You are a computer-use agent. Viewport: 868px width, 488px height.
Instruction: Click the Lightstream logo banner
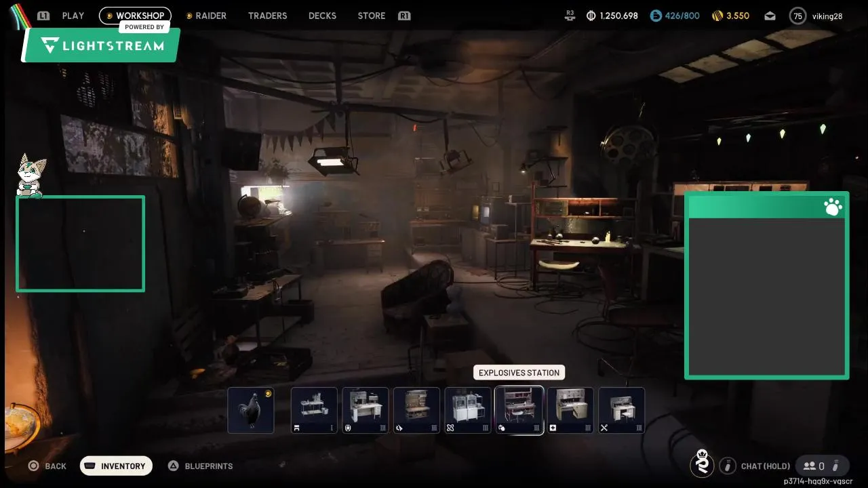click(x=102, y=45)
